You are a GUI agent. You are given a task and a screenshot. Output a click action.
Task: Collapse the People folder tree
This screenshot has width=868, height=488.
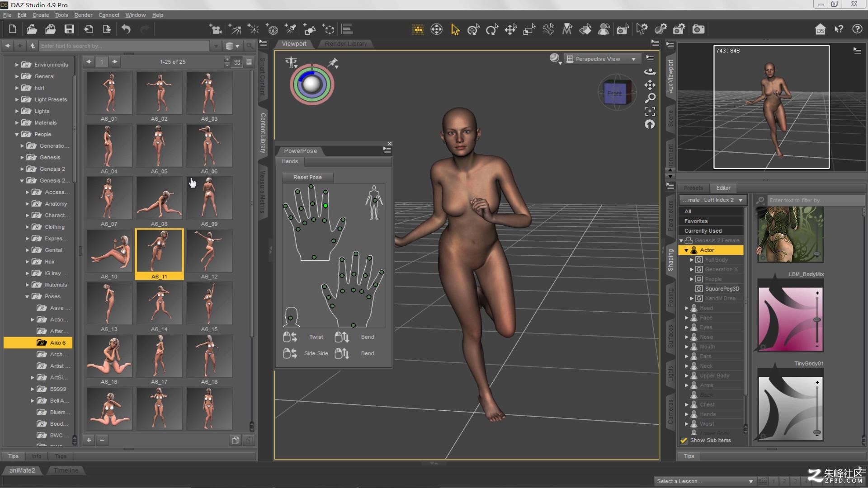pos(17,134)
